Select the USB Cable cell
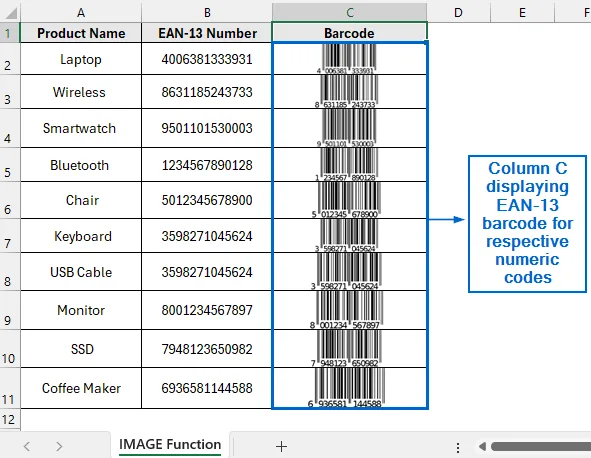 pos(81,272)
